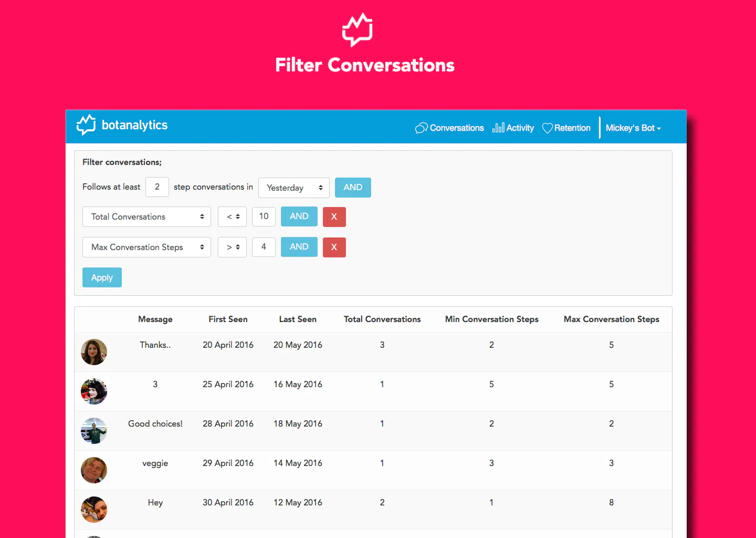Image resolution: width=756 pixels, height=538 pixels.
Task: Open the greater-than operator dropdown
Action: (232, 247)
